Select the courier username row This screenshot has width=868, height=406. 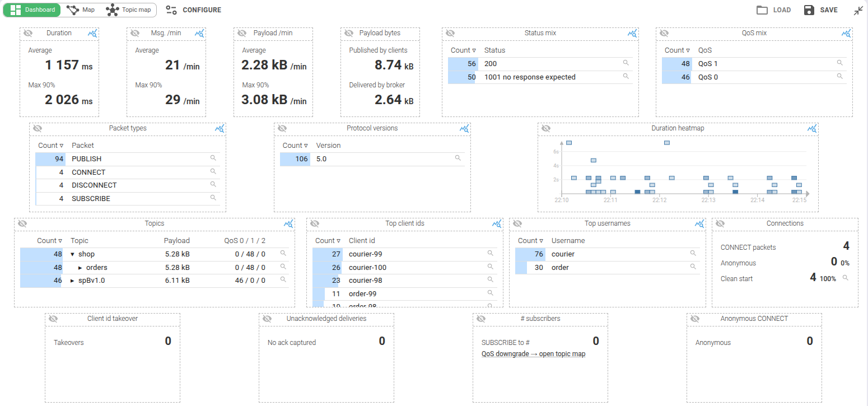pos(608,254)
